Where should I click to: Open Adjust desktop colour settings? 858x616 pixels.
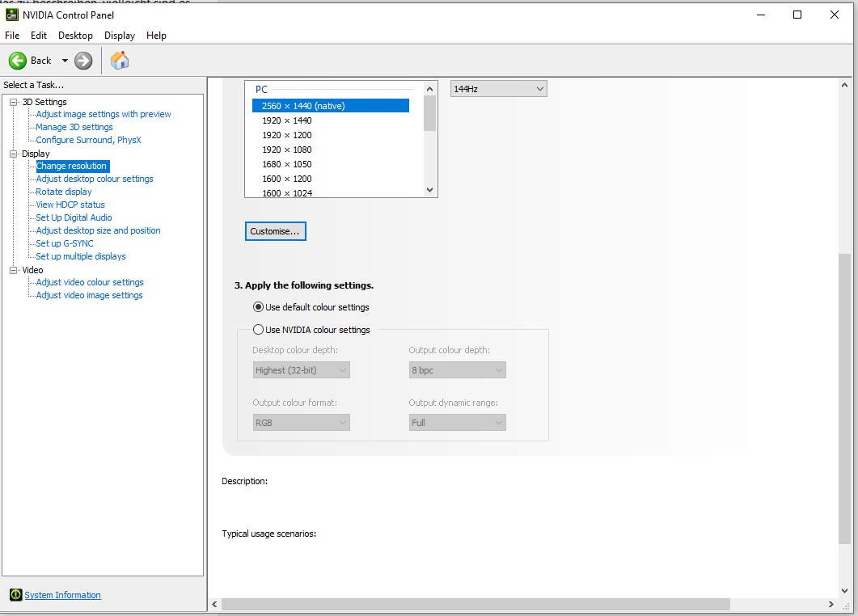tap(95, 179)
